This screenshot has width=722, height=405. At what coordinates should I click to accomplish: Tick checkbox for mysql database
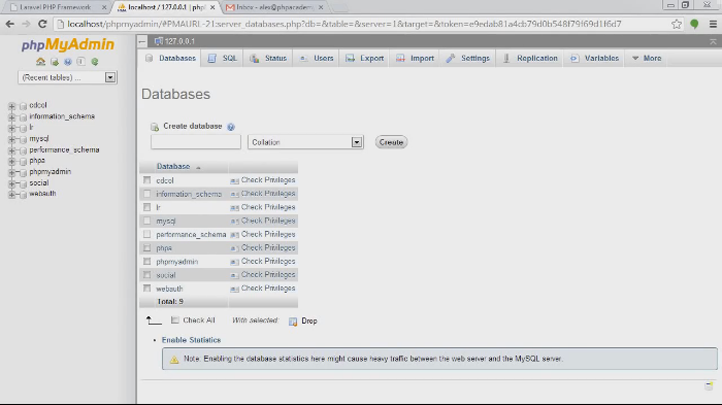[147, 221]
